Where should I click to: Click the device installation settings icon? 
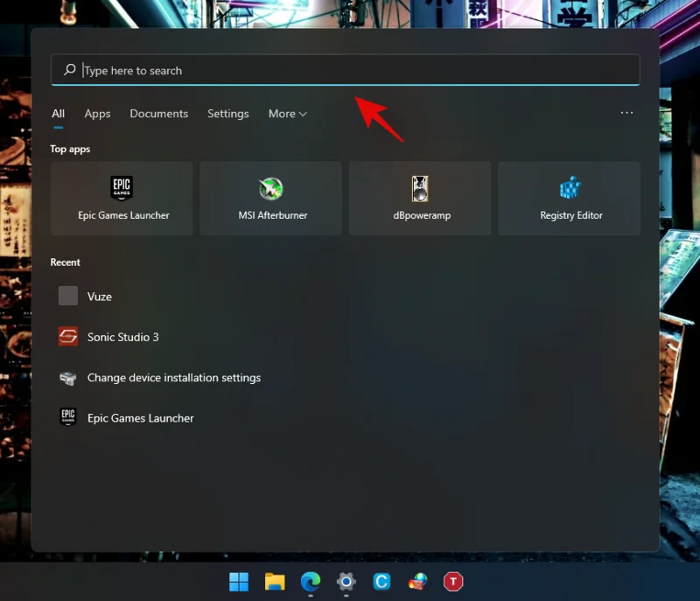[68, 378]
